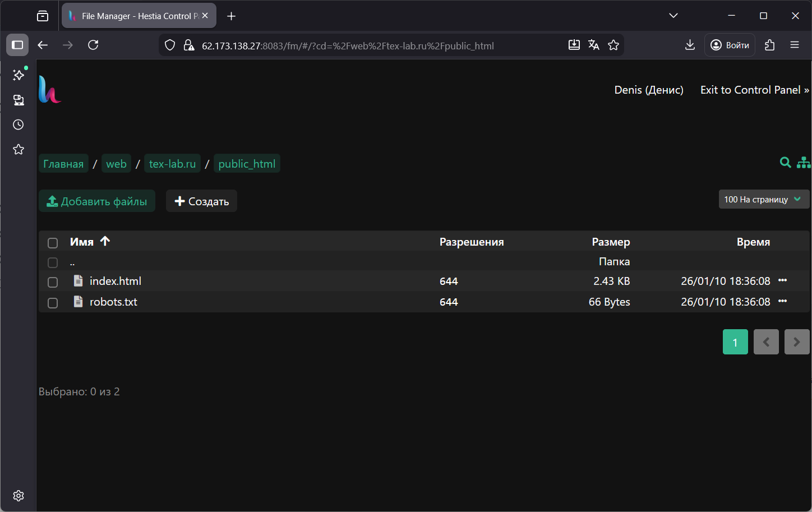Navigate to the Главная breadcrumb

click(x=63, y=164)
